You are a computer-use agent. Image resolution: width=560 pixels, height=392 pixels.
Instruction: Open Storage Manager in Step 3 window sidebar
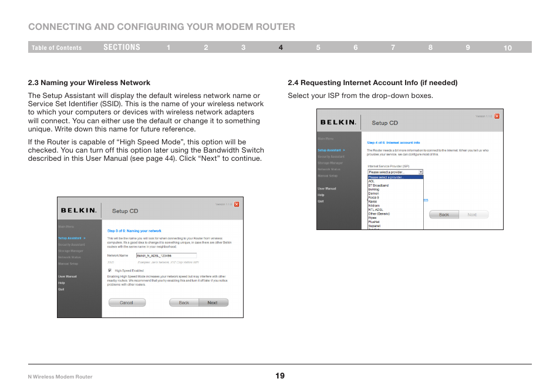[x=70, y=251]
